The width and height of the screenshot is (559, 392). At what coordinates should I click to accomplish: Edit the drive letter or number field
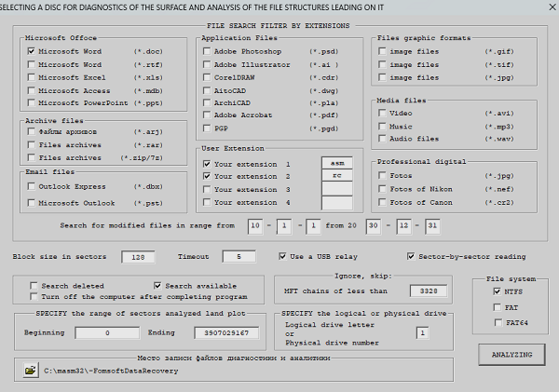[422, 333]
